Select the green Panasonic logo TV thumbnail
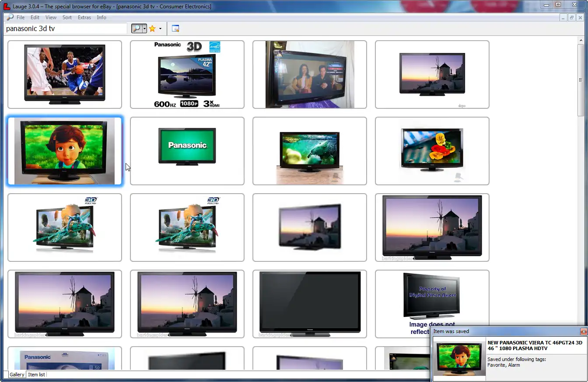Image resolution: width=588 pixels, height=382 pixels. pyautogui.click(x=187, y=151)
